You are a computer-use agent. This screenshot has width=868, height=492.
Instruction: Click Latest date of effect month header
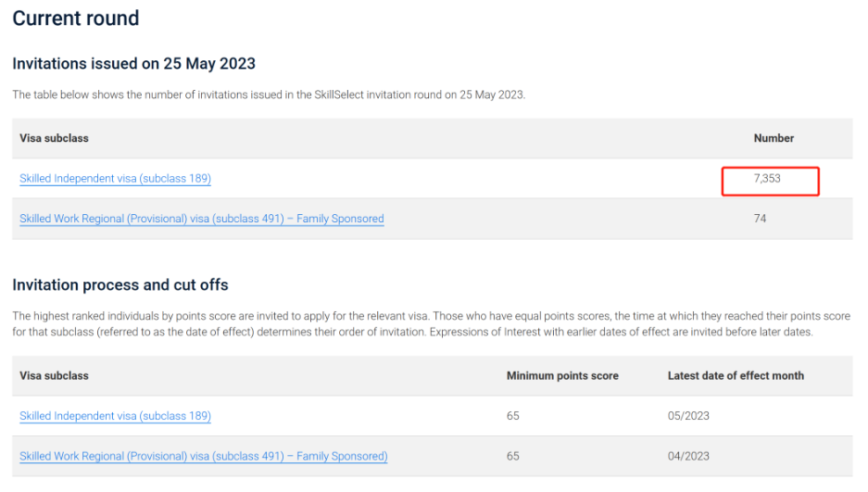point(736,376)
